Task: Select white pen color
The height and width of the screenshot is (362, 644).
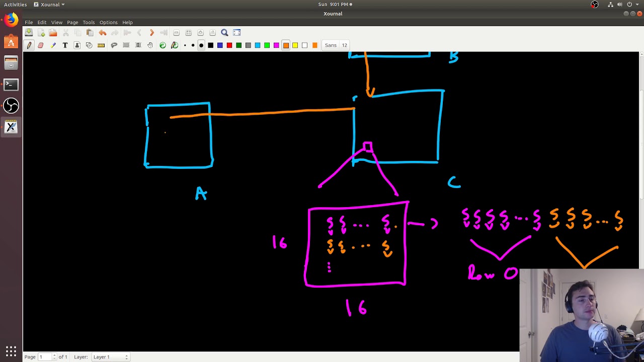Action: pos(304,45)
